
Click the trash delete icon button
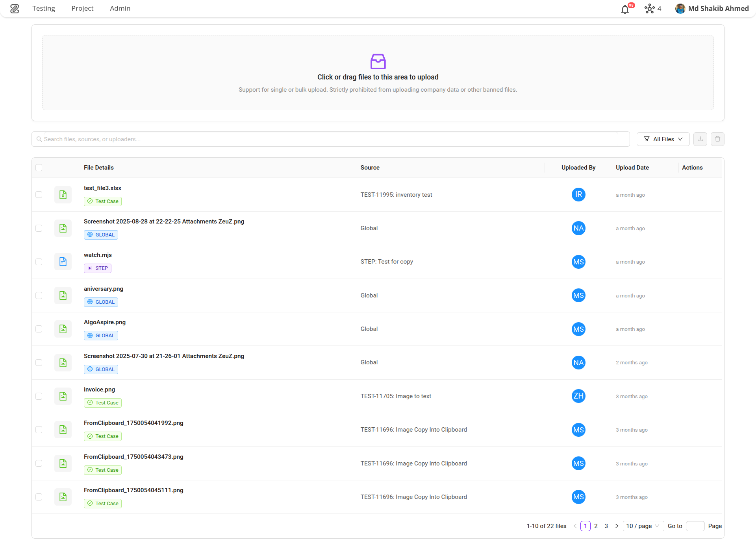pos(717,139)
